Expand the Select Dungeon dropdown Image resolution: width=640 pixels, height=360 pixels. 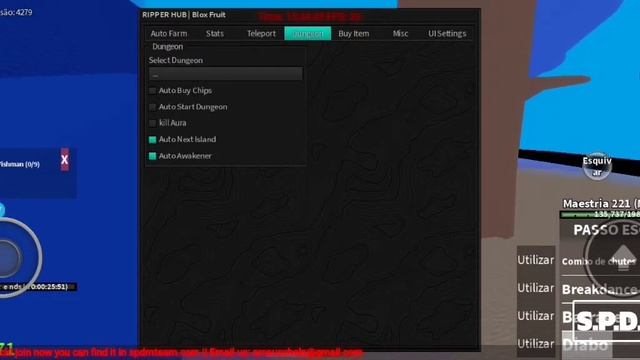pos(226,74)
